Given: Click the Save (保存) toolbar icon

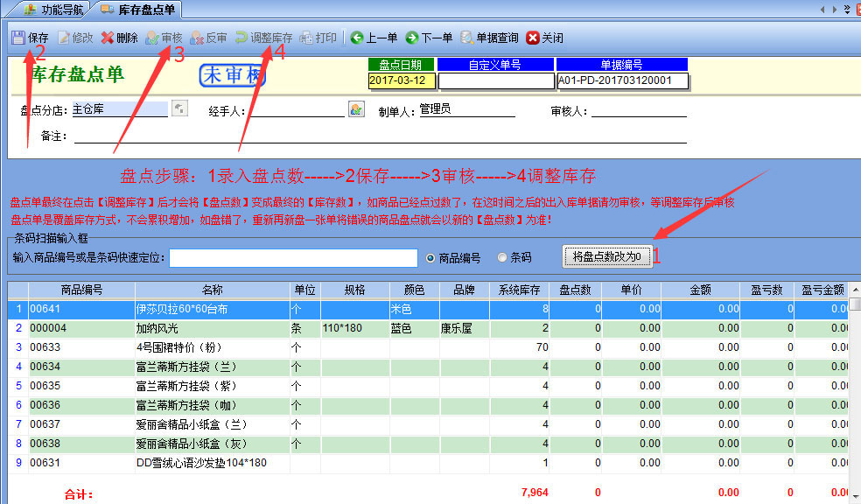Looking at the screenshot, I should (x=18, y=38).
